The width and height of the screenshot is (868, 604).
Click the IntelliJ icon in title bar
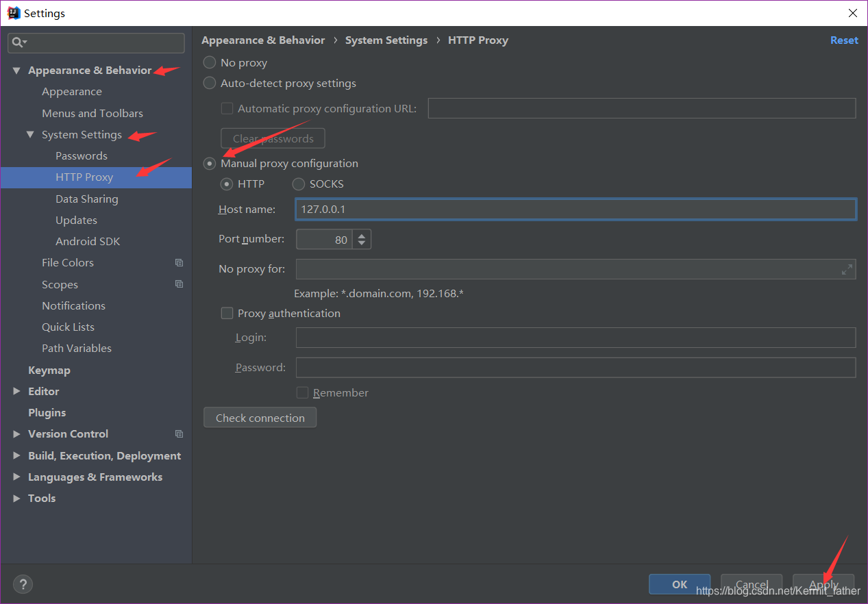click(x=14, y=13)
